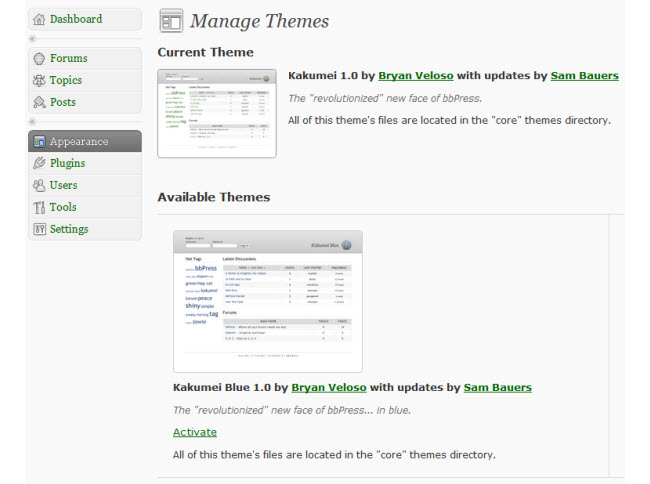
Task: Go to the Forums menu item
Action: [x=85, y=58]
